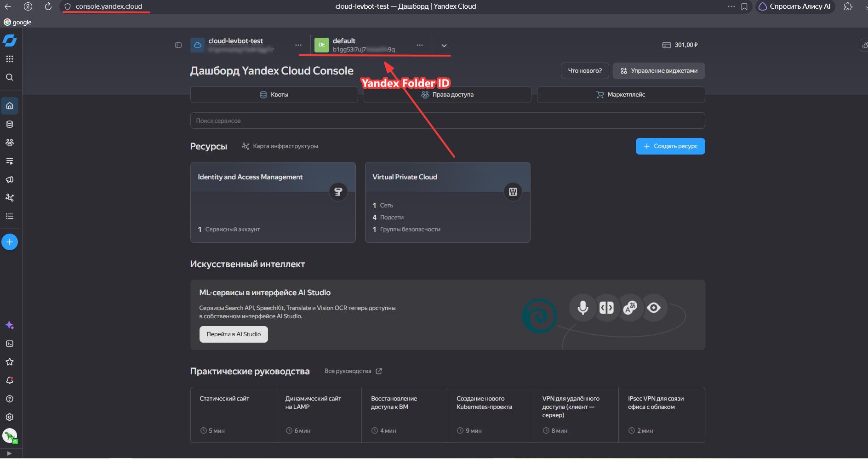Screen dimensions: 868x459
Task: Open Все руководства link
Action: tap(353, 371)
